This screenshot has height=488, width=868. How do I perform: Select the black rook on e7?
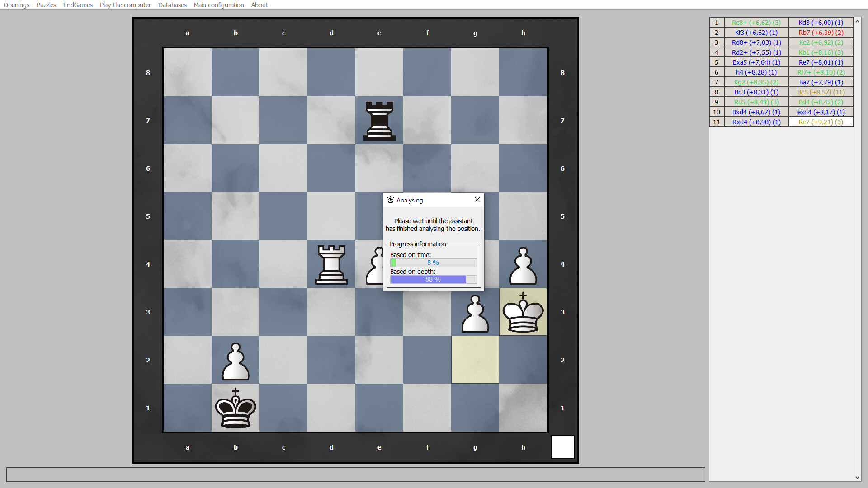click(x=379, y=121)
